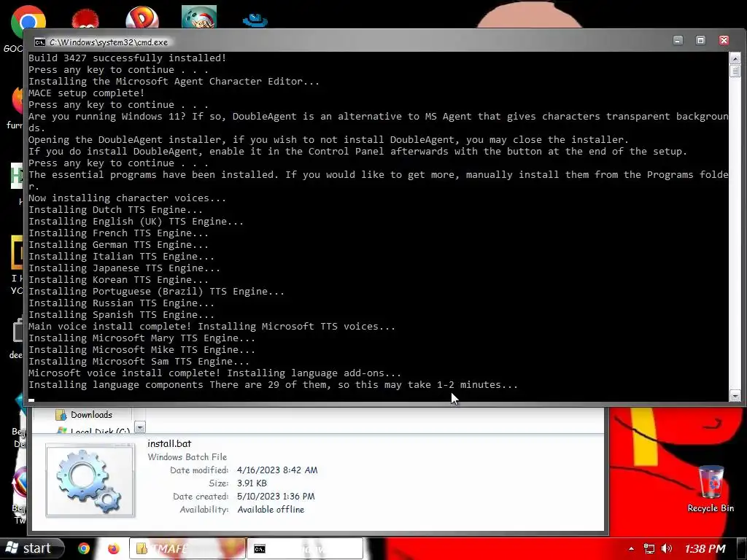The width and height of the screenshot is (747, 560).
Task: Click the 'Installing Microsoft Sam TTS Engine...' line
Action: pyautogui.click(x=139, y=362)
